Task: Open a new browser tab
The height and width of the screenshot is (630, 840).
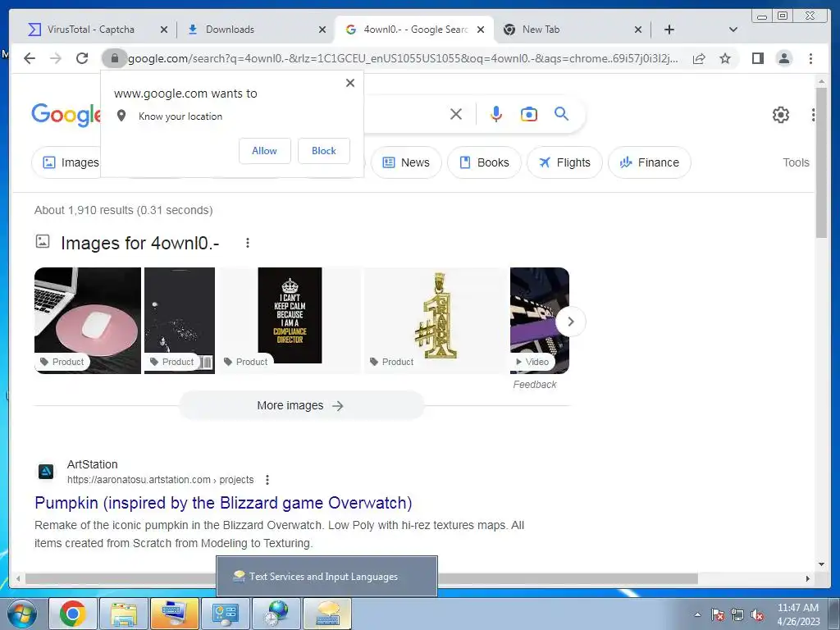Action: pos(669,30)
